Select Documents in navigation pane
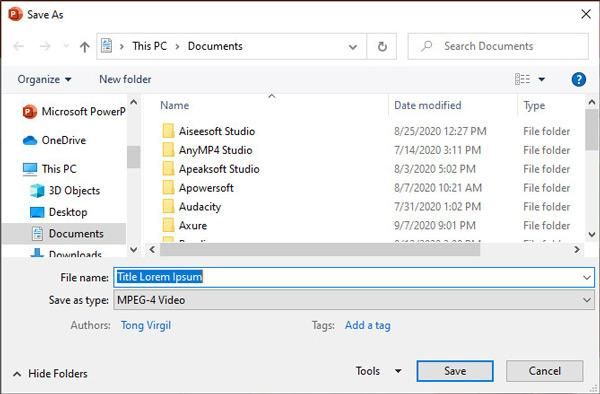Image resolution: width=600 pixels, height=394 pixels. pos(64,234)
